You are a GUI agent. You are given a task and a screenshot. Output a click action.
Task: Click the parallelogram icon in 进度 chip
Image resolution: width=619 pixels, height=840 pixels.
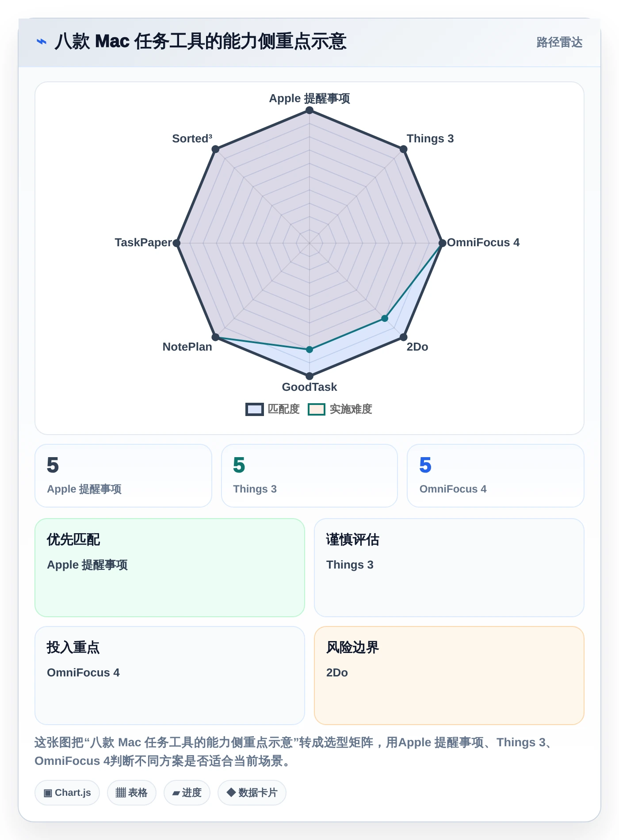[176, 794]
